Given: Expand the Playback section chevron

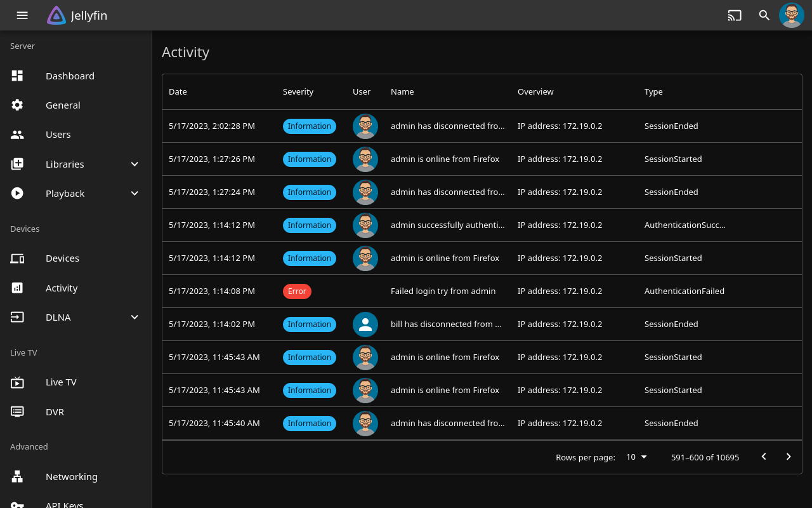Looking at the screenshot, I should pos(134,193).
